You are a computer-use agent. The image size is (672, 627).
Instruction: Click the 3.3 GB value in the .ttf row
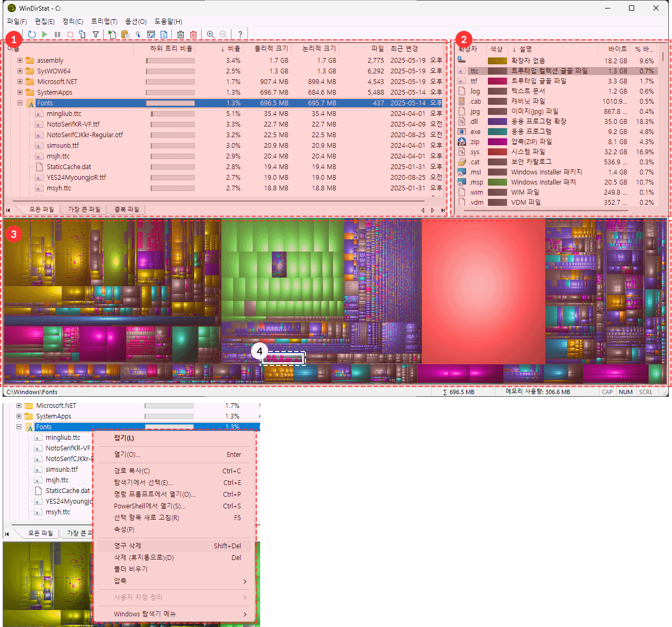click(617, 81)
